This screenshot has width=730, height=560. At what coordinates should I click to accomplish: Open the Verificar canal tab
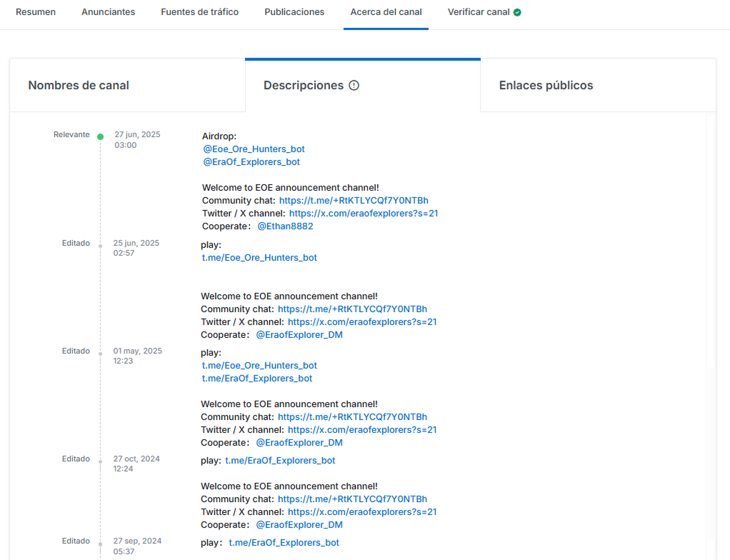[479, 12]
